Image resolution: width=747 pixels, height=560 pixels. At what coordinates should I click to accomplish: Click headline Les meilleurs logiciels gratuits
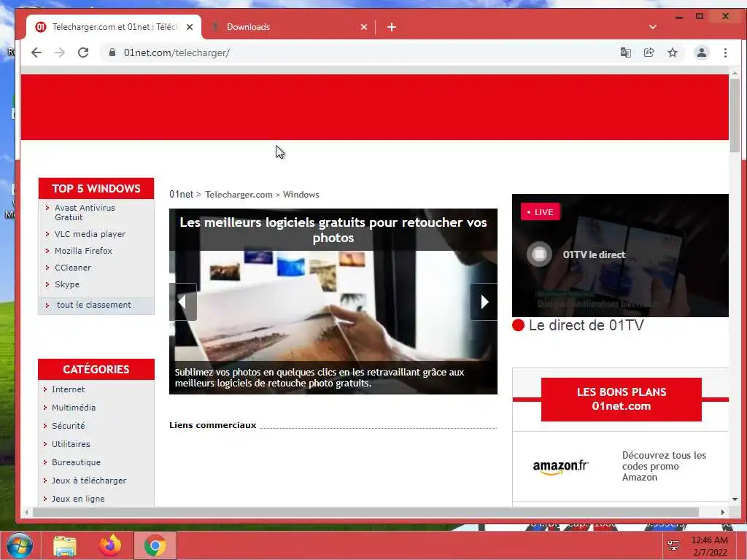[333, 230]
